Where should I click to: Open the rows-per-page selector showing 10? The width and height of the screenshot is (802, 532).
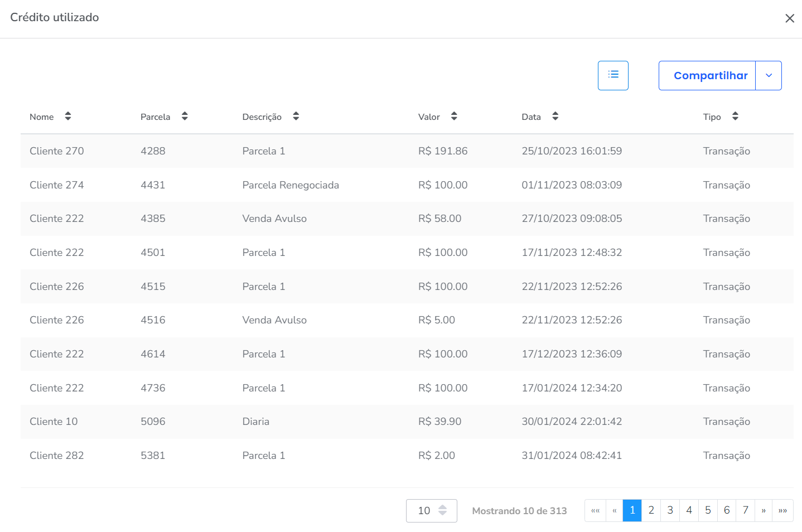[431, 511]
